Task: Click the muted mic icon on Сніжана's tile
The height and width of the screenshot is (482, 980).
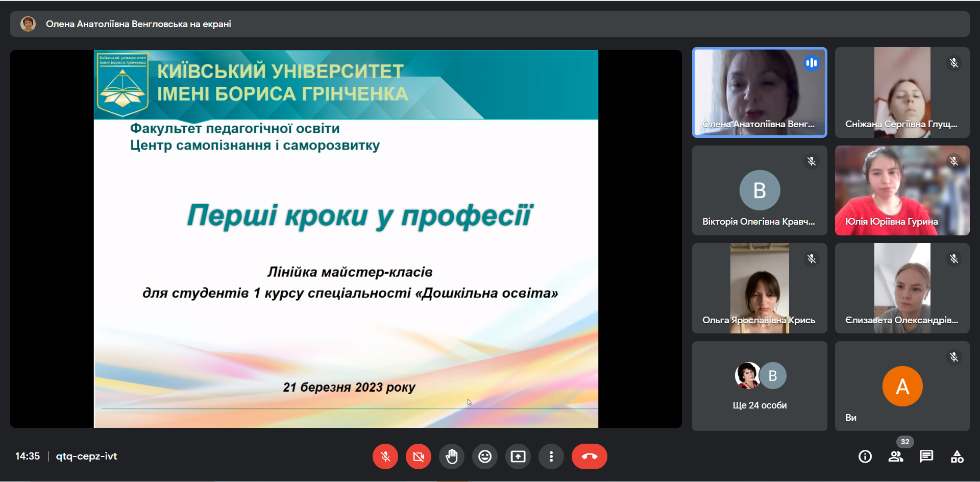Action: [953, 63]
